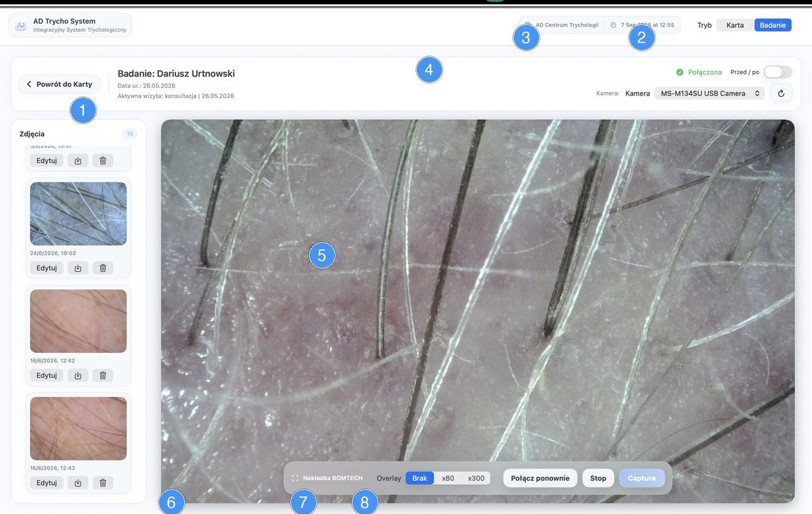
Task: Toggle the Przed / po switch
Action: coord(777,72)
